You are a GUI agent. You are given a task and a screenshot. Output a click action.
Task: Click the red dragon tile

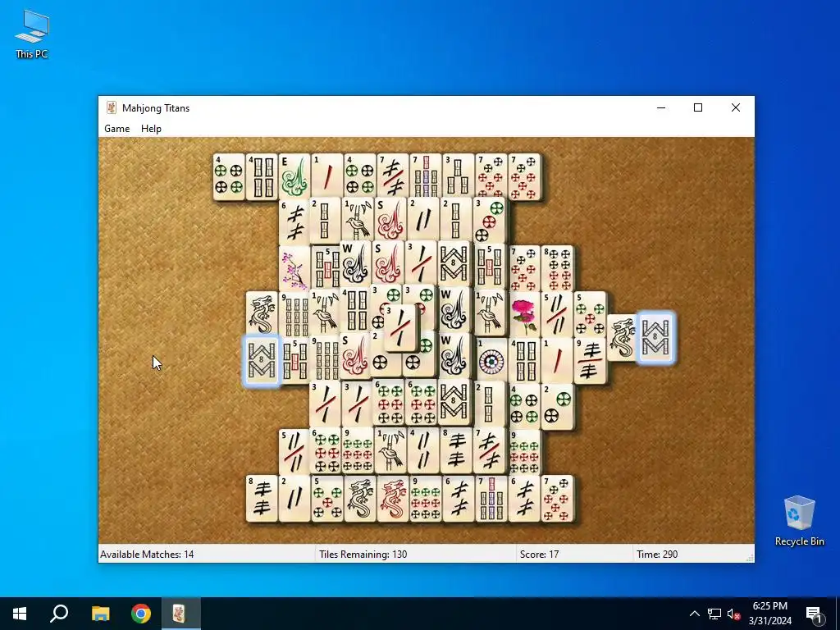pyautogui.click(x=393, y=499)
